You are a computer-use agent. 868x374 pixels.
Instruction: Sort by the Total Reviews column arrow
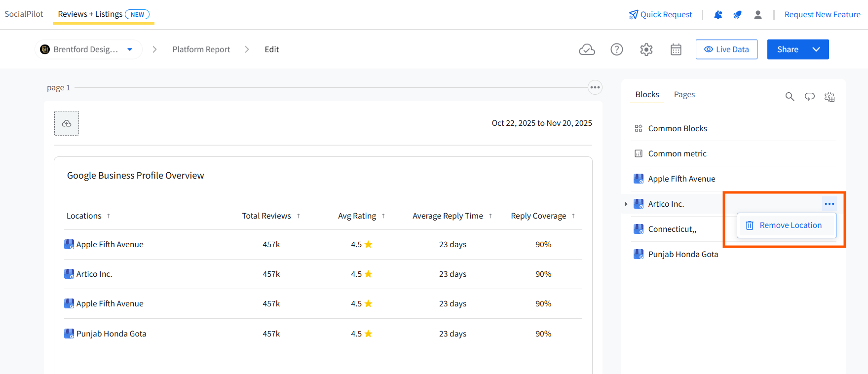pyautogui.click(x=299, y=216)
